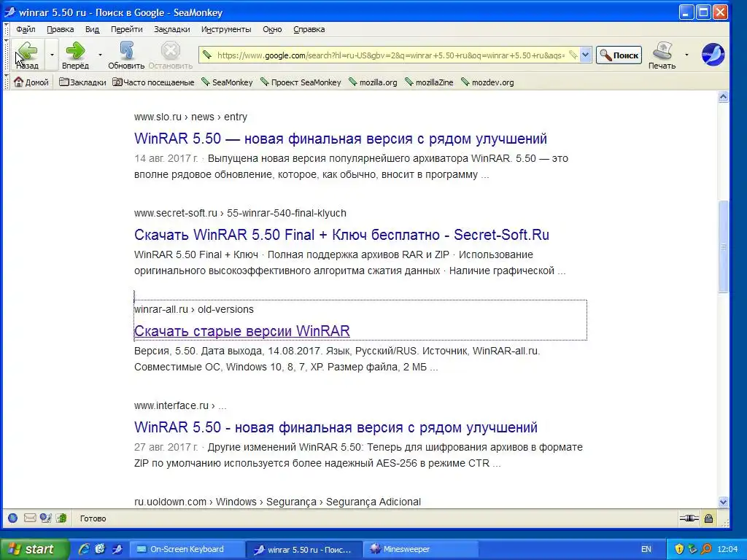Open the Инструменты menu
Image resolution: width=747 pixels, height=560 pixels.
point(226,29)
